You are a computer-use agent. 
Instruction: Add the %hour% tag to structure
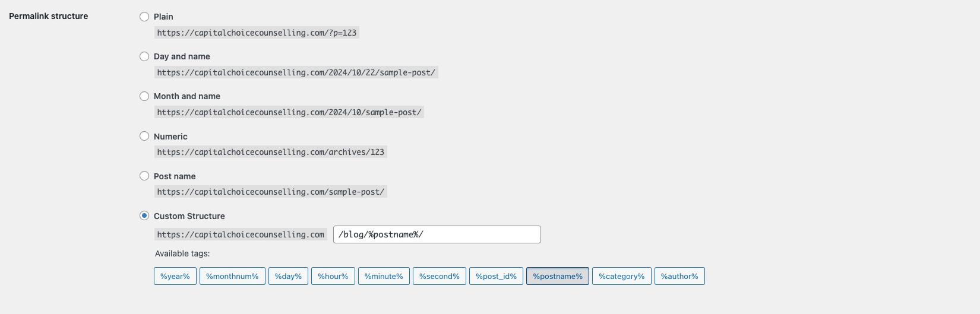(333, 277)
